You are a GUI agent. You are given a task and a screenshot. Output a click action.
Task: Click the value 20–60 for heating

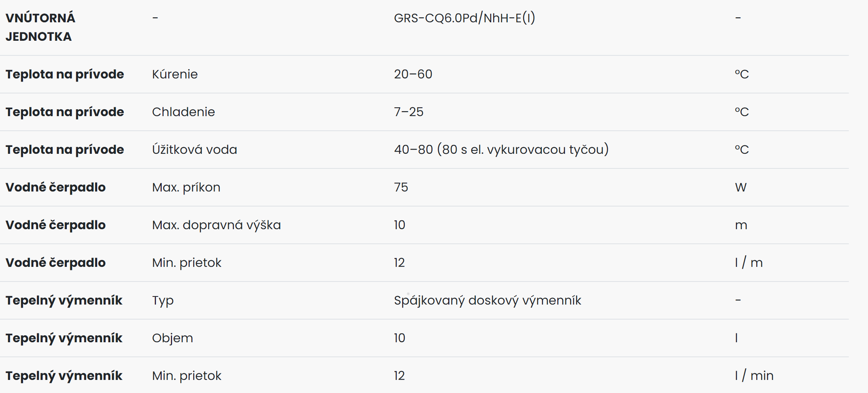coord(413,74)
